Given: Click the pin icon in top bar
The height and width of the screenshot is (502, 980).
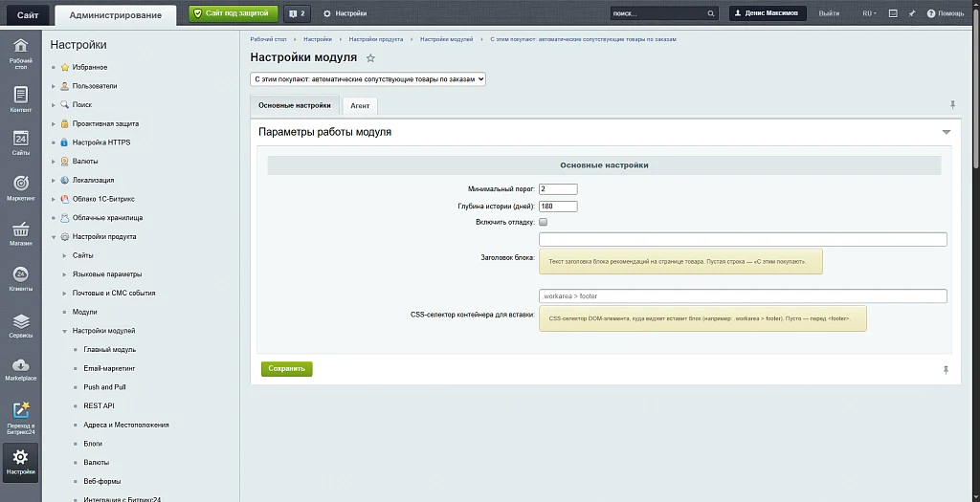Looking at the screenshot, I should pyautogui.click(x=912, y=13).
